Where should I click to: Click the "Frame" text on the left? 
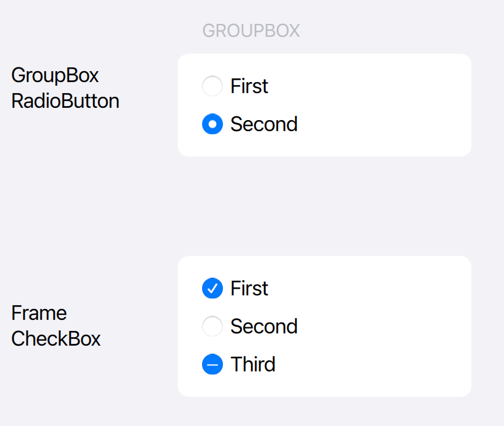click(39, 313)
